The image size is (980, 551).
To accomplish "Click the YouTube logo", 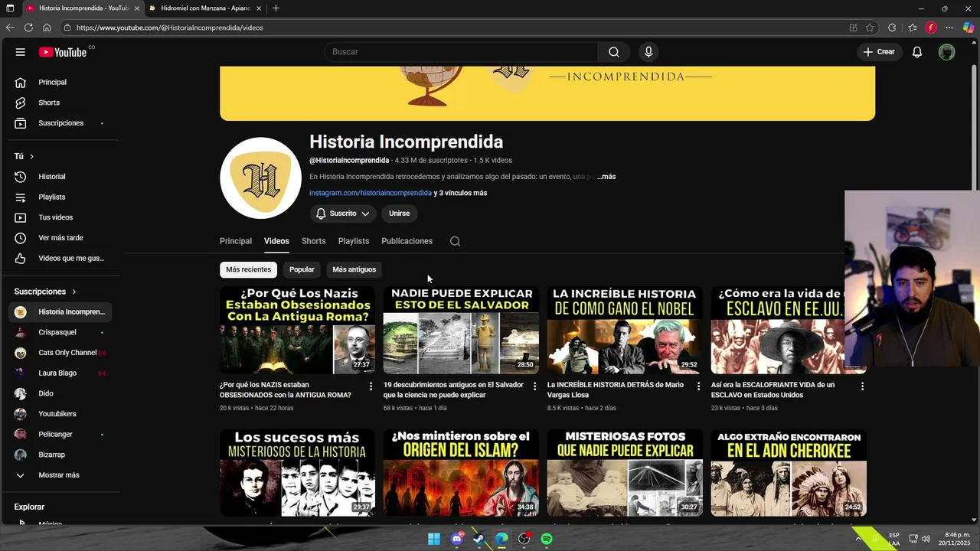I will (x=63, y=52).
